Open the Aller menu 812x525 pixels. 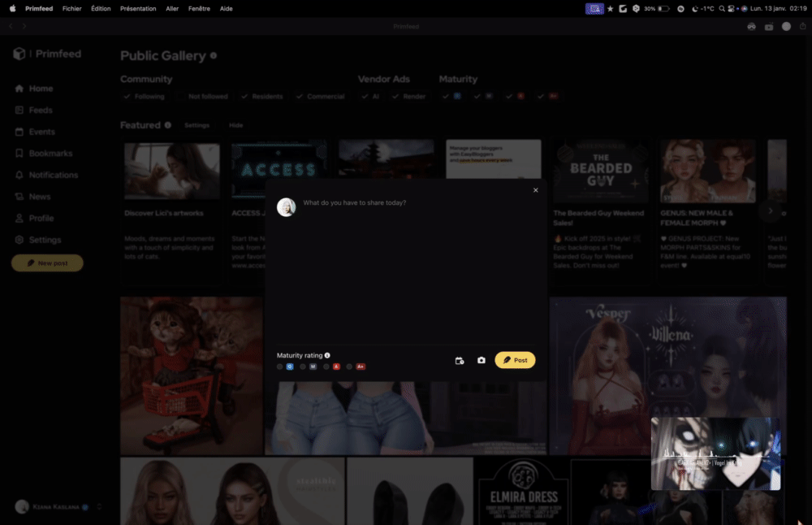(x=172, y=8)
